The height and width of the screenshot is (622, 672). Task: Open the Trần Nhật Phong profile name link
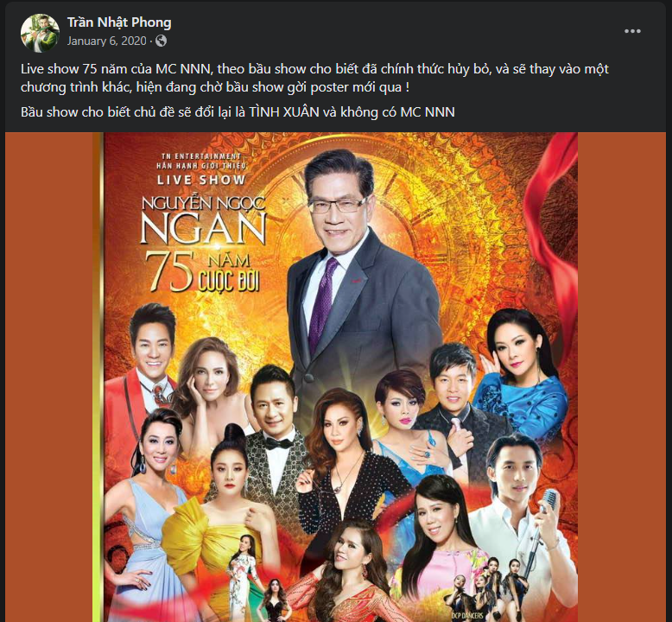[x=119, y=22]
